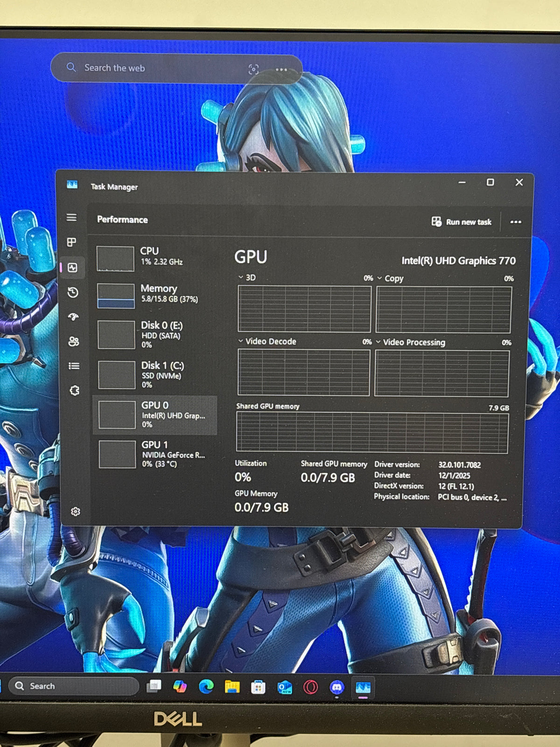
Task: Maximize the Task Manager window
Action: 490,183
